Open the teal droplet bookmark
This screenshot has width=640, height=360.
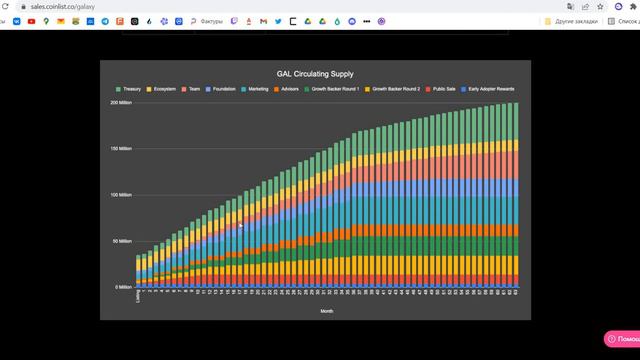337,21
